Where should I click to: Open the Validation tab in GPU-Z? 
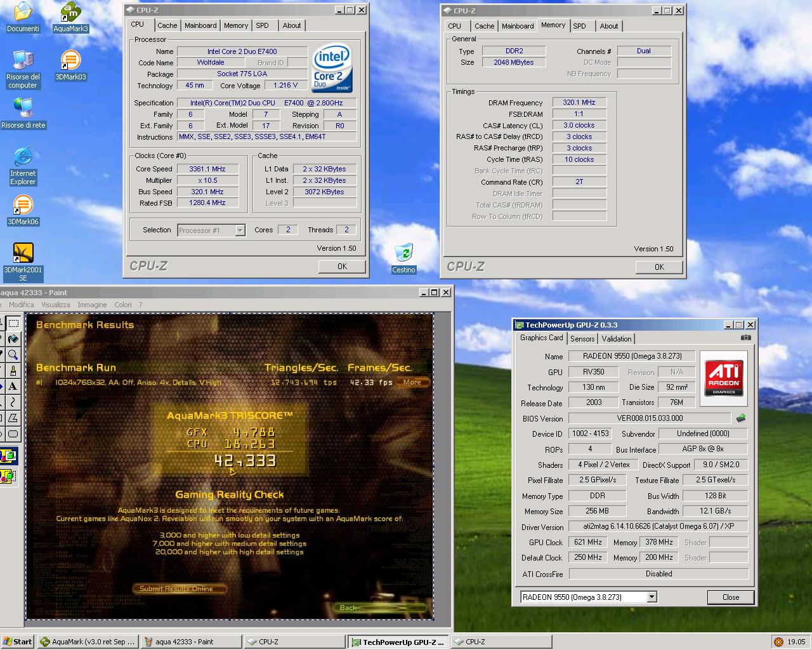(617, 339)
